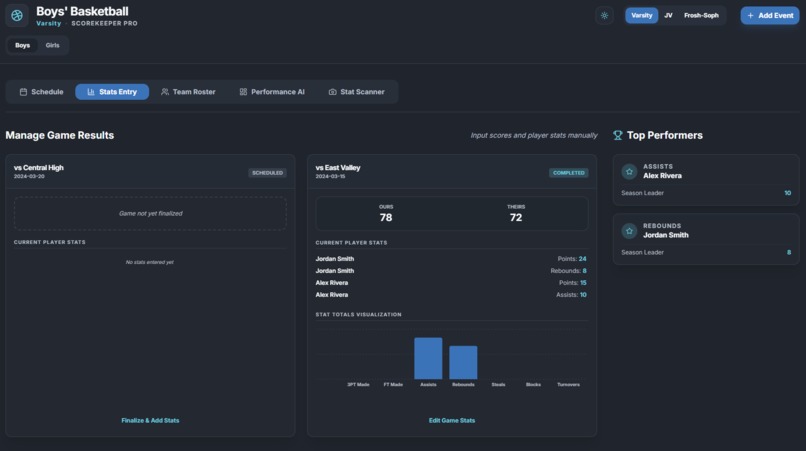Click the star icon on Assists card
The height and width of the screenshot is (451, 806).
629,172
